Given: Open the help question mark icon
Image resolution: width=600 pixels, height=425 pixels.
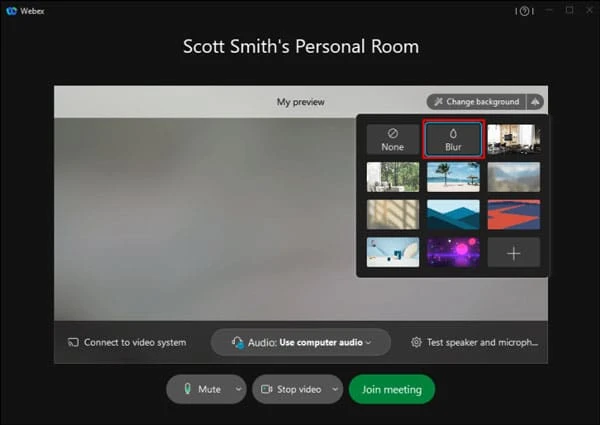Looking at the screenshot, I should pyautogui.click(x=525, y=11).
